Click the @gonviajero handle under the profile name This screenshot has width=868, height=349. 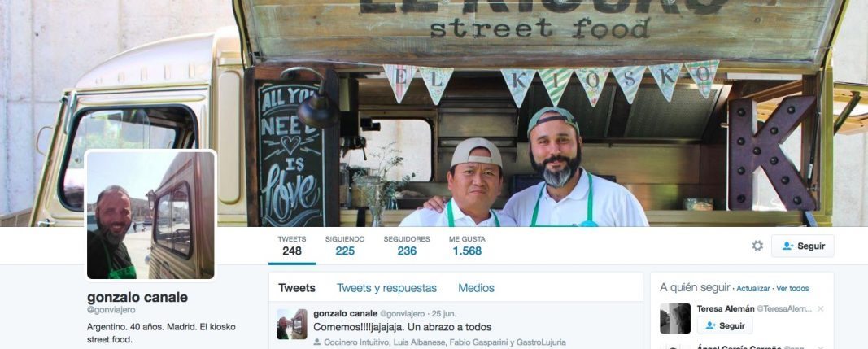111,310
